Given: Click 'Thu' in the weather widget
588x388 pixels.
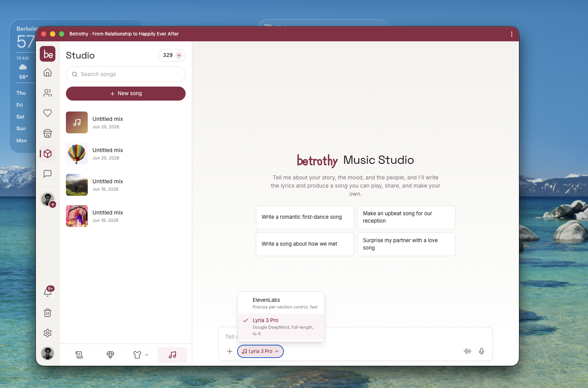Looking at the screenshot, I should (x=21, y=93).
